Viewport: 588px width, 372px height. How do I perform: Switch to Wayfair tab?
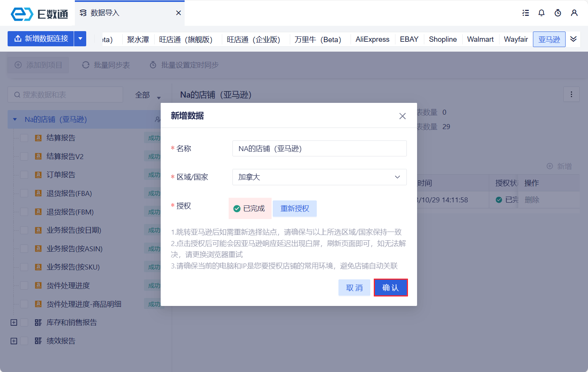(x=516, y=39)
